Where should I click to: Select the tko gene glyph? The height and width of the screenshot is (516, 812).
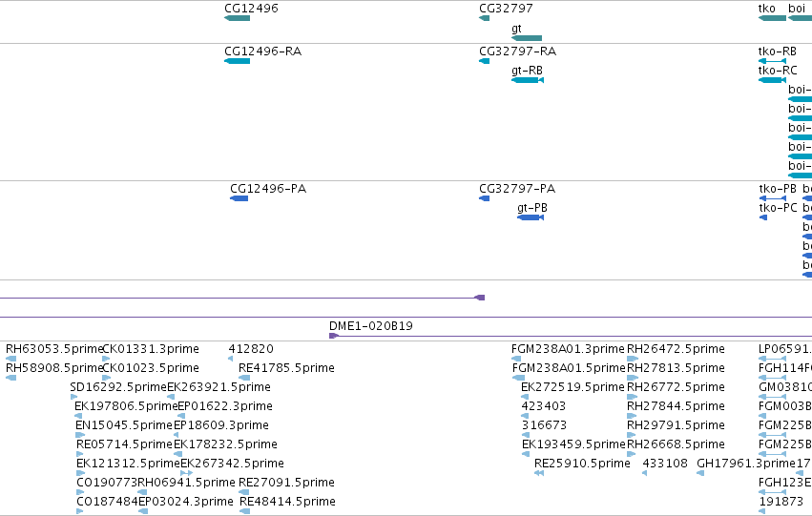(x=772, y=18)
